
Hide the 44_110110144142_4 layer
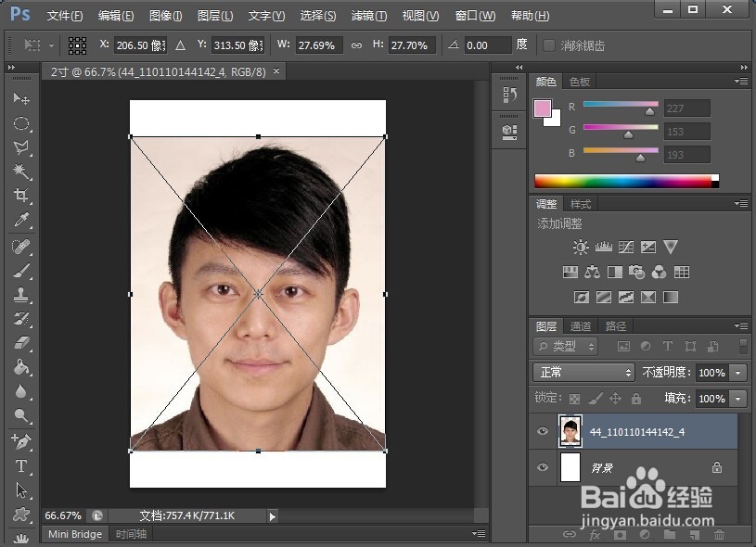click(x=543, y=431)
